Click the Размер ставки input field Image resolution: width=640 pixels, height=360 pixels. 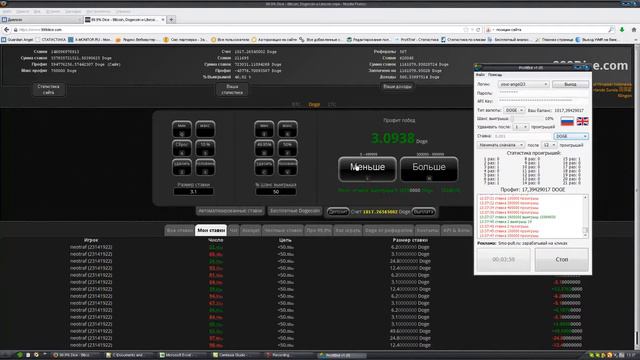click(x=193, y=191)
